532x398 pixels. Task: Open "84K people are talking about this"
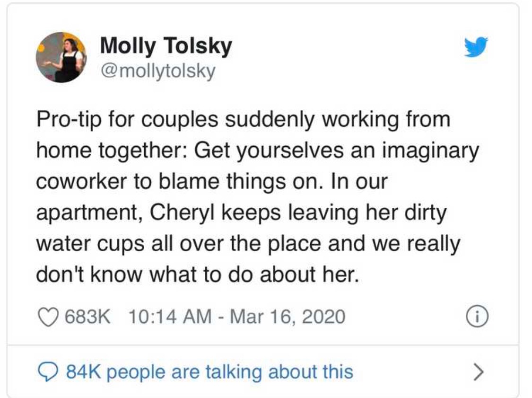coord(209,372)
